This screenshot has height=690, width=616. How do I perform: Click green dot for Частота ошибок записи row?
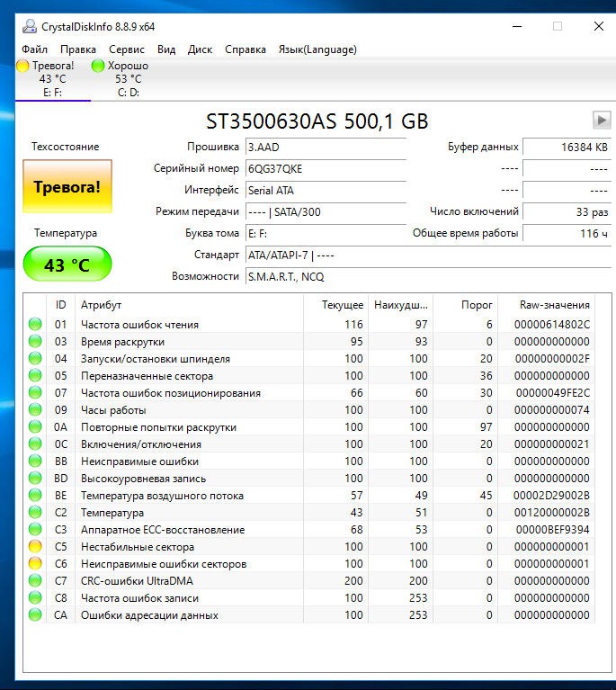pos(35,597)
